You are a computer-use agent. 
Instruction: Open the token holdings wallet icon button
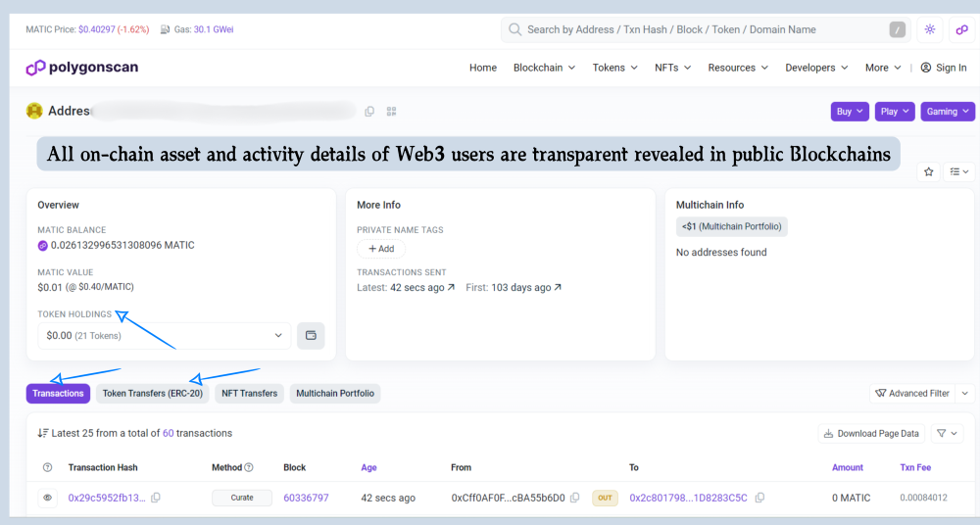pos(311,336)
